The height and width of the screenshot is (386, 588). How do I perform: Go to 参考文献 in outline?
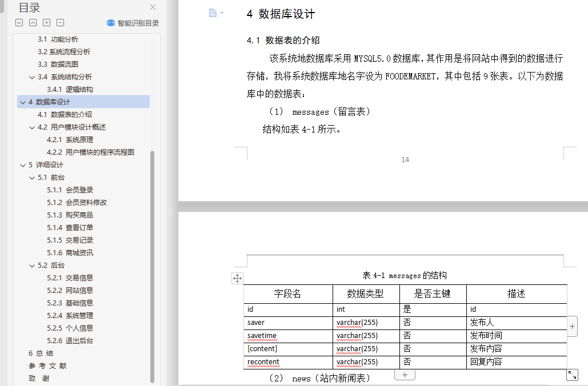point(47,366)
